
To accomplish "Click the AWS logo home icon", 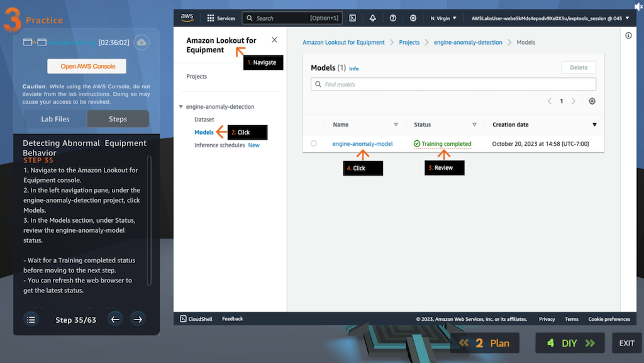I will click(x=187, y=18).
